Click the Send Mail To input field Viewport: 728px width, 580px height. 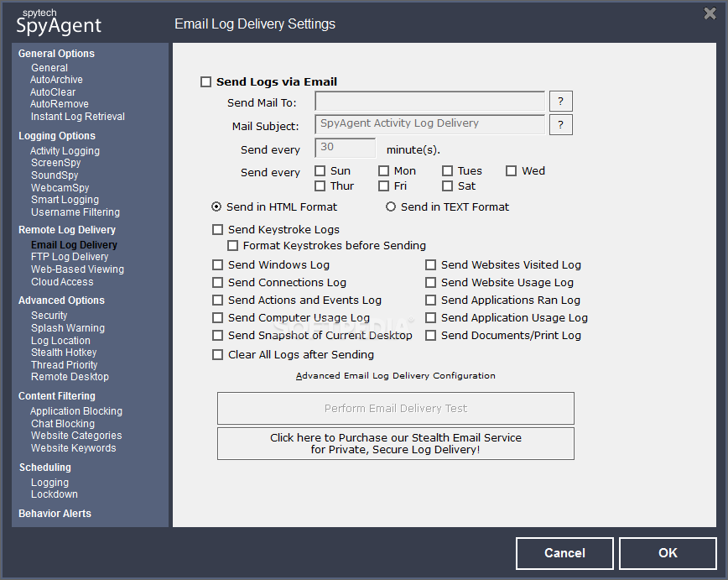coord(430,102)
